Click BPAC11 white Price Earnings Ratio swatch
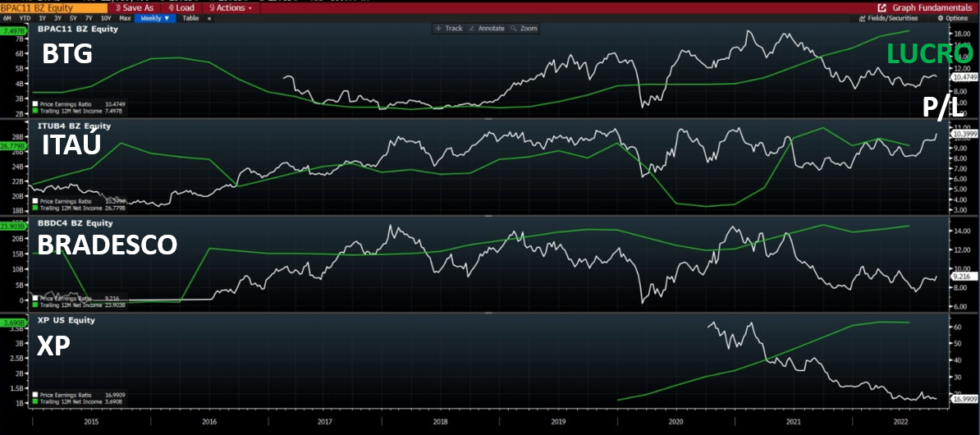Screen dimensions: 980x435 click(35, 104)
